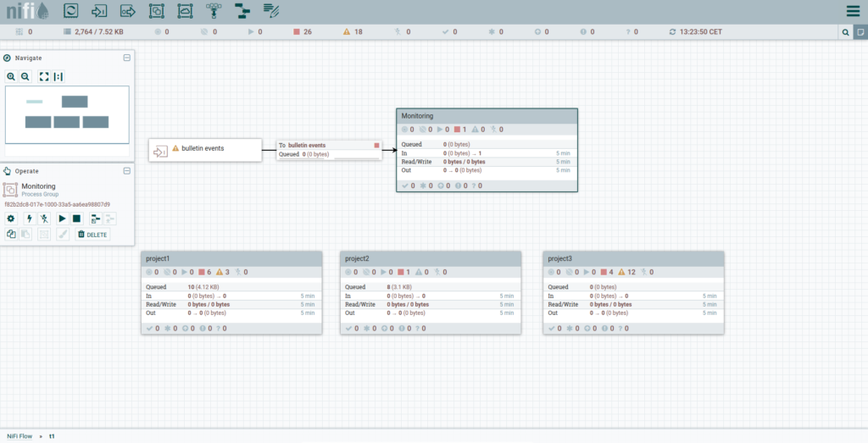Open the search icon in the status bar

[845, 32]
